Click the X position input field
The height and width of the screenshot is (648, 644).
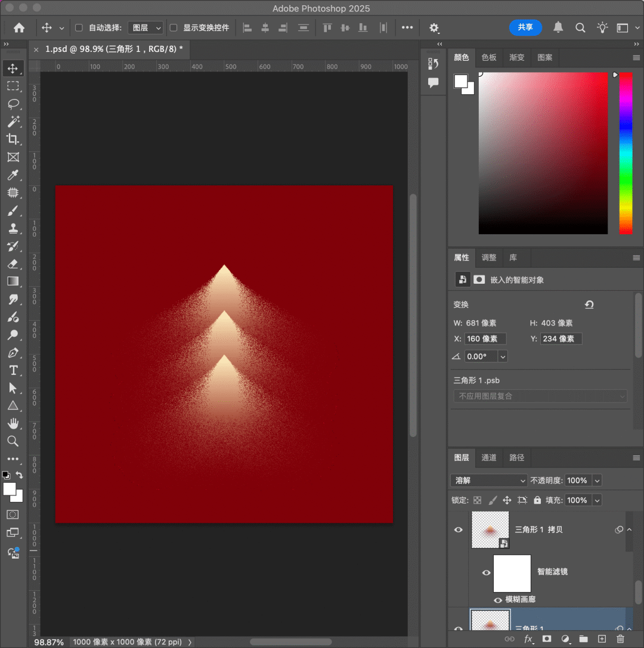(485, 339)
